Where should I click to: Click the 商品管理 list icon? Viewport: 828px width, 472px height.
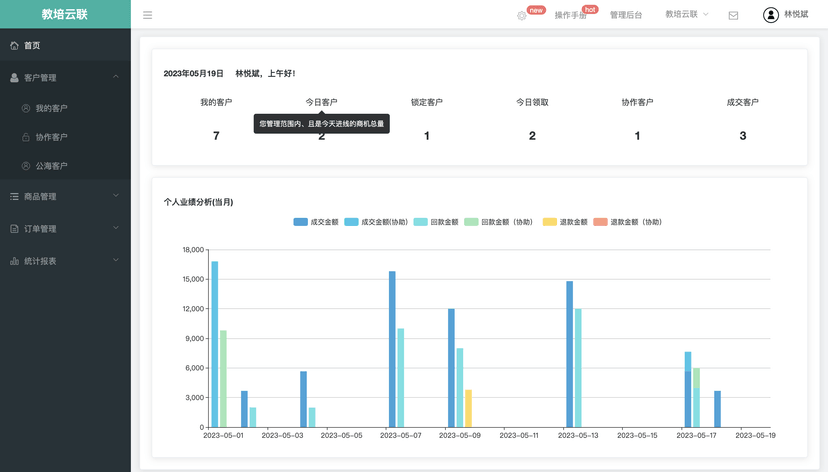pos(14,197)
